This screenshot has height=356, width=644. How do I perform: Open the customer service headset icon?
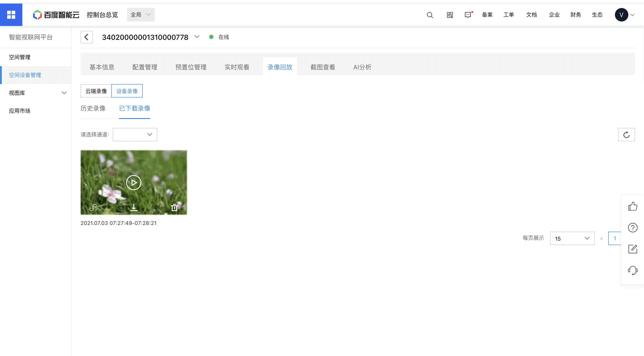coord(633,271)
